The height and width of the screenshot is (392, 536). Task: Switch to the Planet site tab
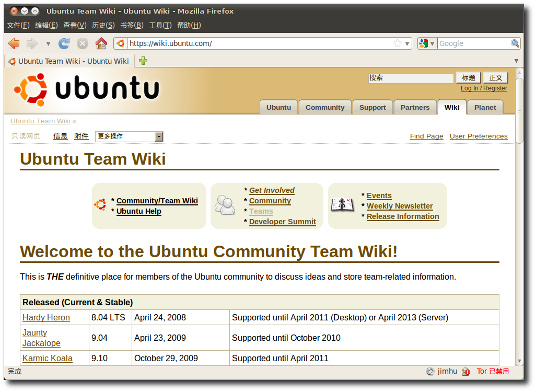[485, 107]
